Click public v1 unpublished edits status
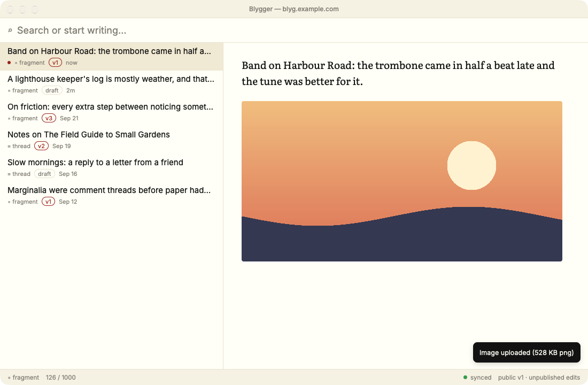Screen dimensions: 588x385 tap(539, 378)
